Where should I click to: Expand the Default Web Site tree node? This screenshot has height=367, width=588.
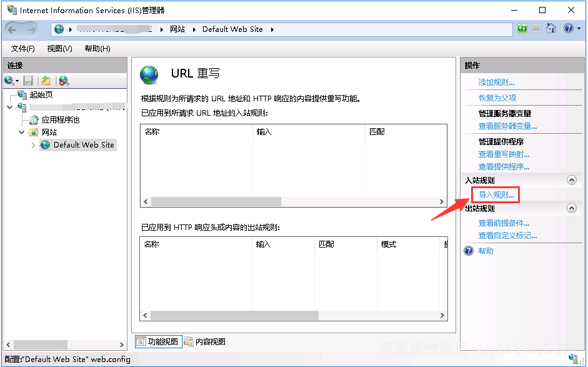(34, 145)
